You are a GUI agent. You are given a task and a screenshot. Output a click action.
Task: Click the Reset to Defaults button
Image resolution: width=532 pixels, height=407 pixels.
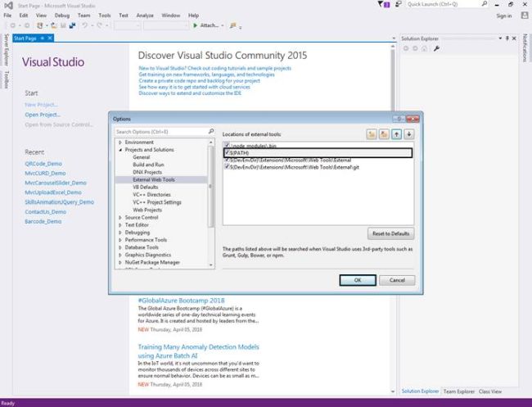(x=391, y=233)
